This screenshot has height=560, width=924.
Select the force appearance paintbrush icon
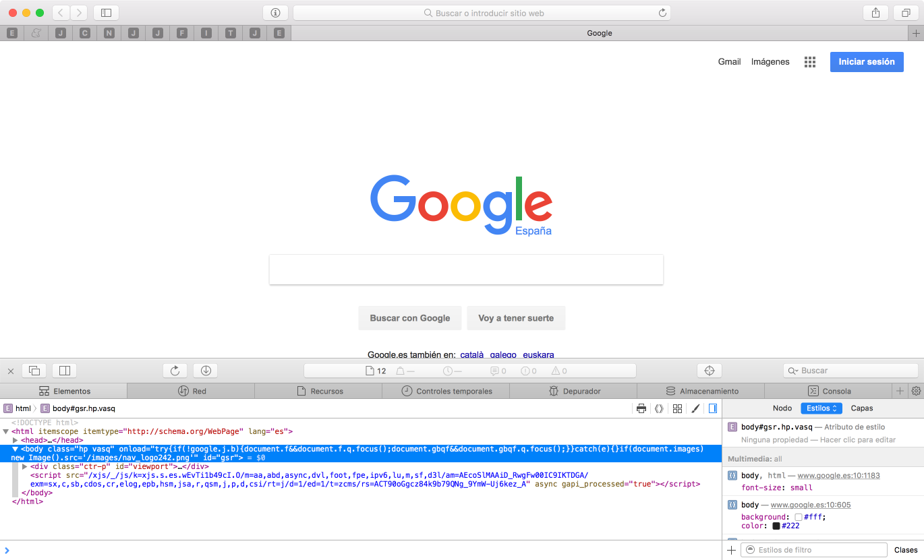(695, 408)
